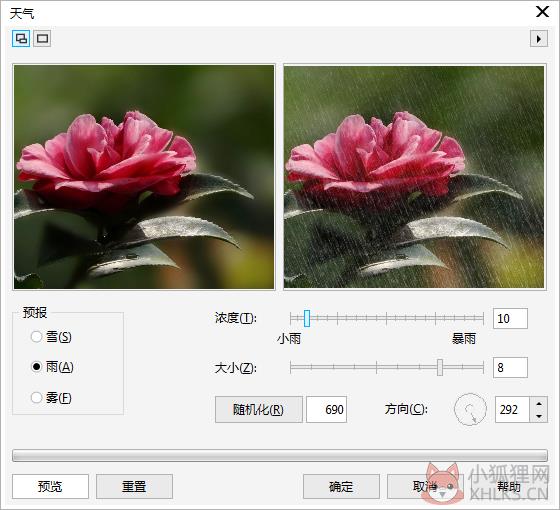
Task: Click the 大小 value field showing 8
Action: point(510,367)
